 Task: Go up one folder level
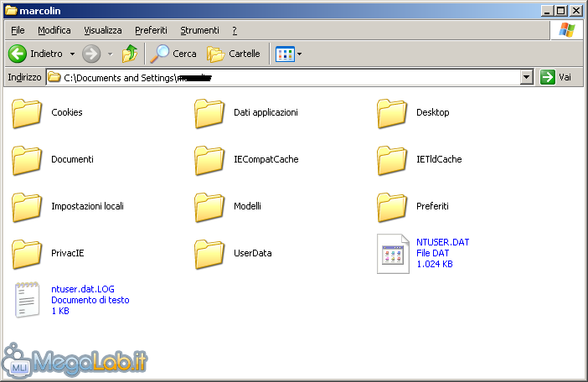[130, 54]
